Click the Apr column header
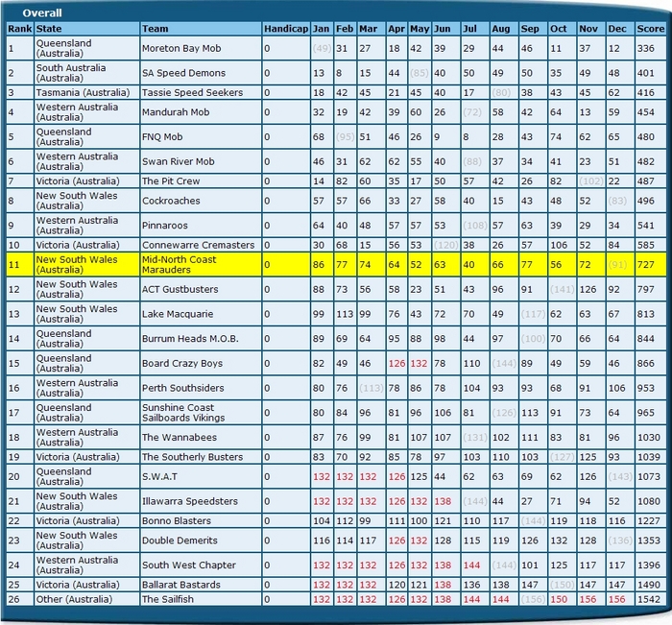This screenshot has width=672, height=625. coord(396,29)
